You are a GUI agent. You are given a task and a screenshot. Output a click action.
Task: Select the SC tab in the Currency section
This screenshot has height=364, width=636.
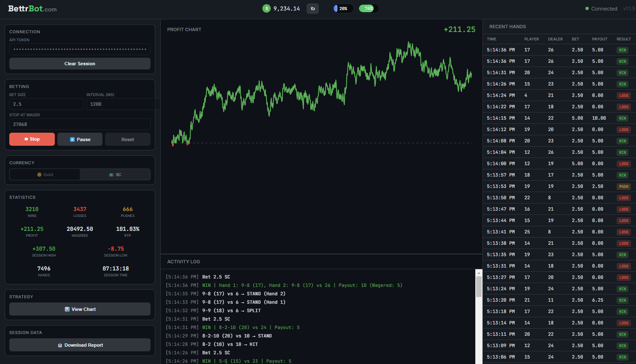click(x=115, y=174)
